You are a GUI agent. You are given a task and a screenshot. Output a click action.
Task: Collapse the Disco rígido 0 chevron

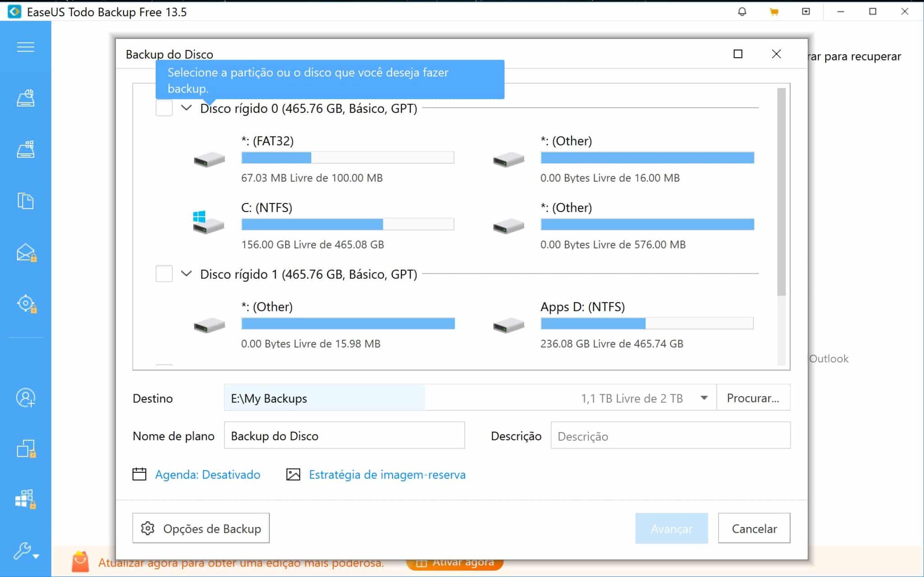point(186,108)
